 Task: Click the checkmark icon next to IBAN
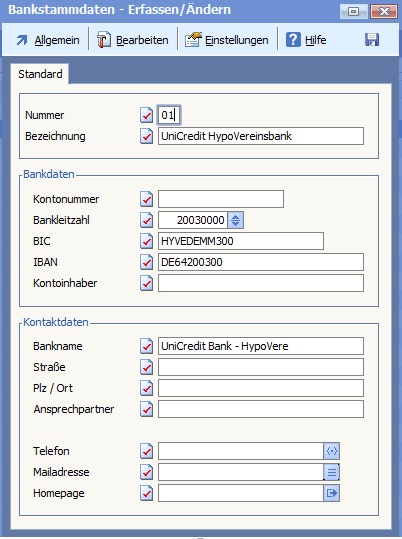click(x=146, y=262)
